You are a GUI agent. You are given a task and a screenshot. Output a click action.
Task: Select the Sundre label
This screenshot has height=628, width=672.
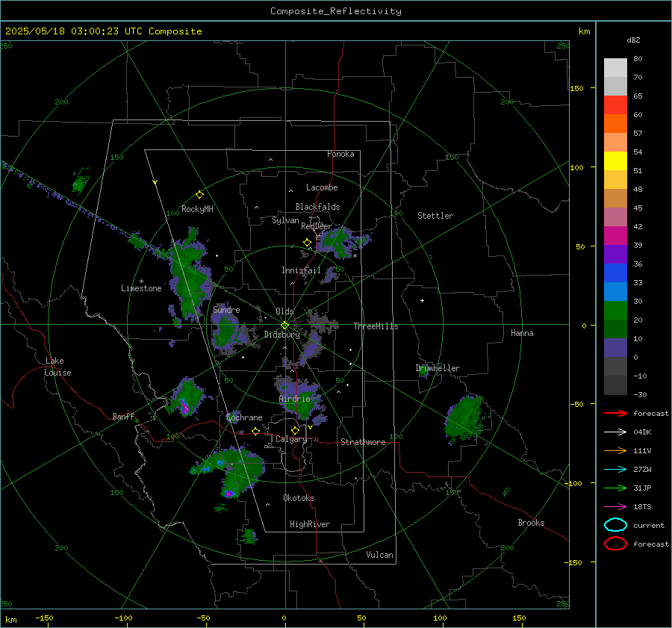[x=226, y=309]
